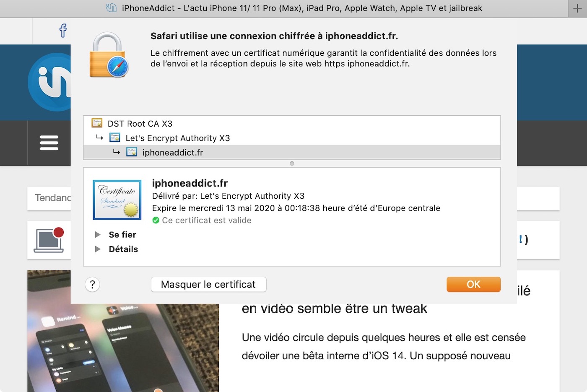Click the DST Root CA X3 certificate icon
The width and height of the screenshot is (587, 392).
point(97,123)
